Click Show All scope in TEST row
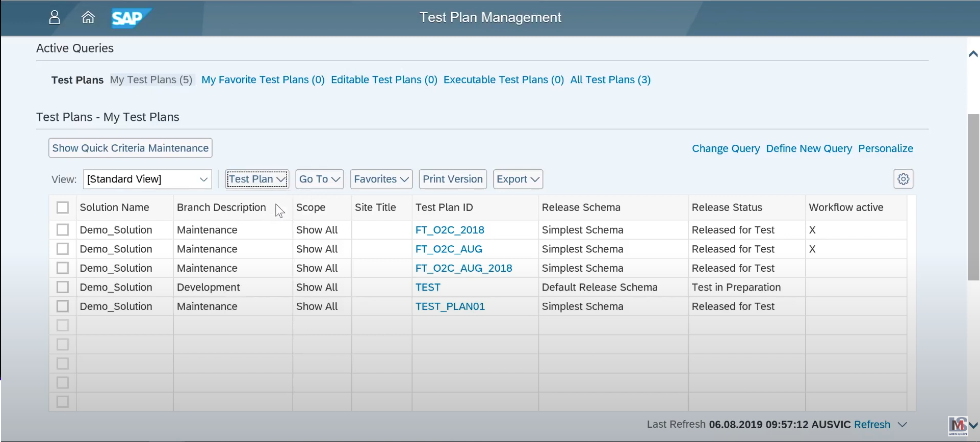The height and width of the screenshot is (442, 980). coord(317,287)
